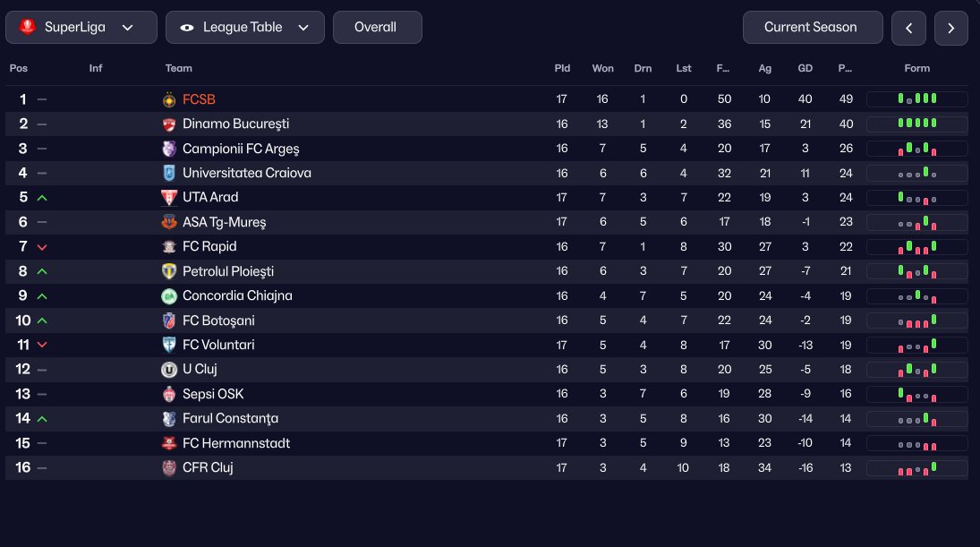Click the FCSB club badge icon
Viewport: 980px width, 547px height.
point(169,99)
